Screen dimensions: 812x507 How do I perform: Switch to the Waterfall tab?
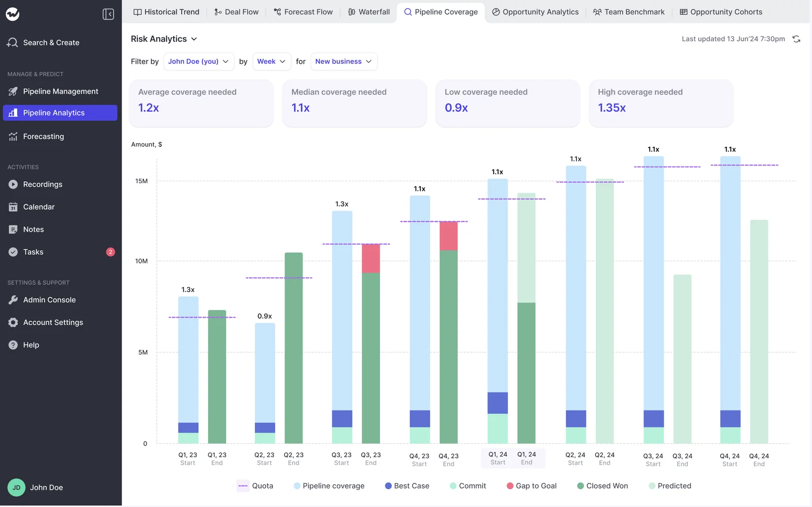369,12
